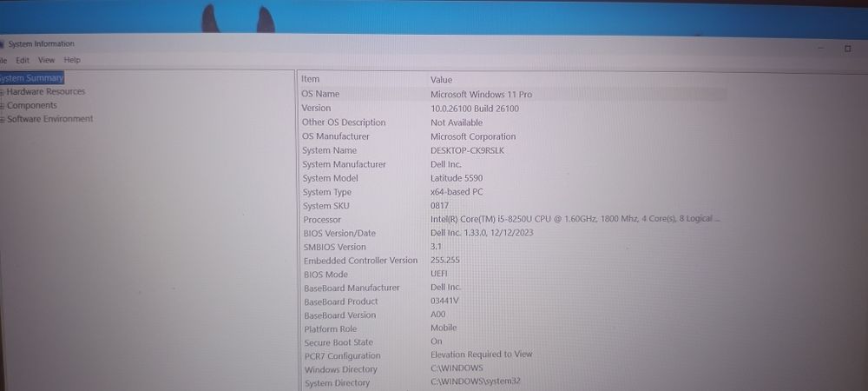Click value 03441V
The width and height of the screenshot is (868, 391).
point(444,301)
